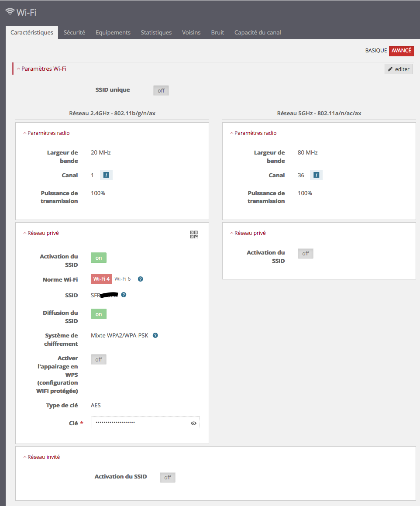Disable the 2.4GHz Activation du SSID switch
420x506 pixels.
point(99,258)
